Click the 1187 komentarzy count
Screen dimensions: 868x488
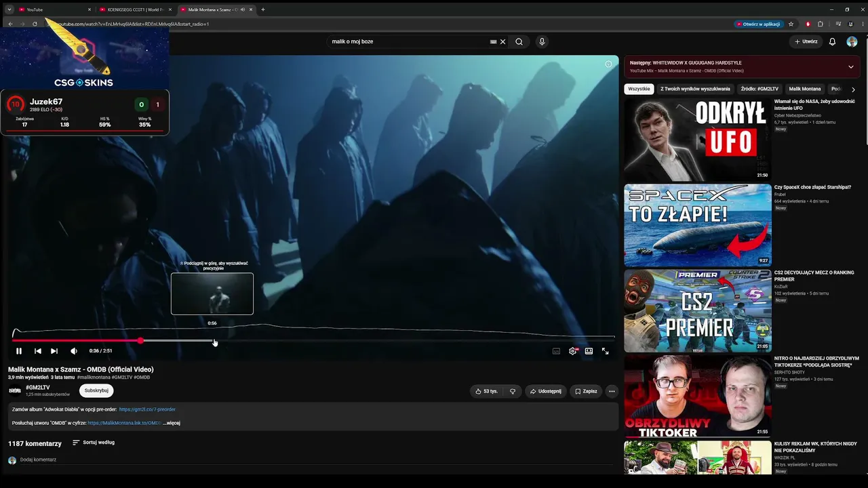[35, 443]
